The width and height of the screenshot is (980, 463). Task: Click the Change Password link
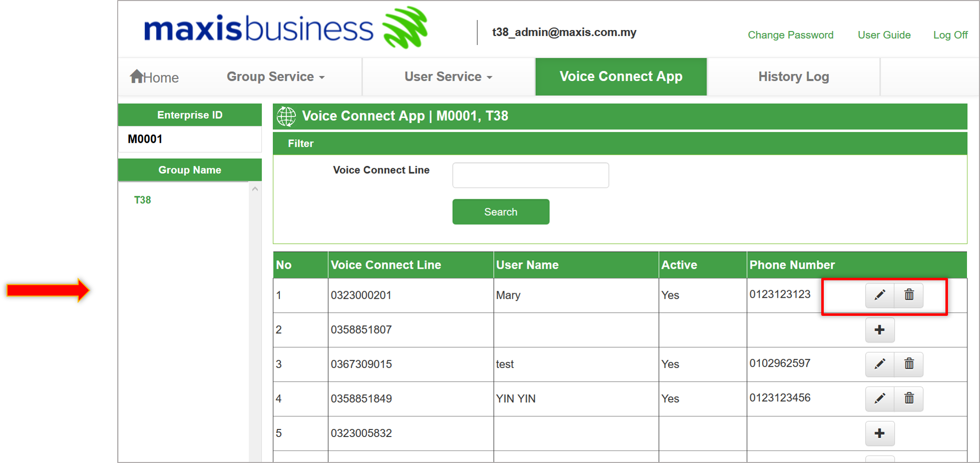(x=790, y=35)
